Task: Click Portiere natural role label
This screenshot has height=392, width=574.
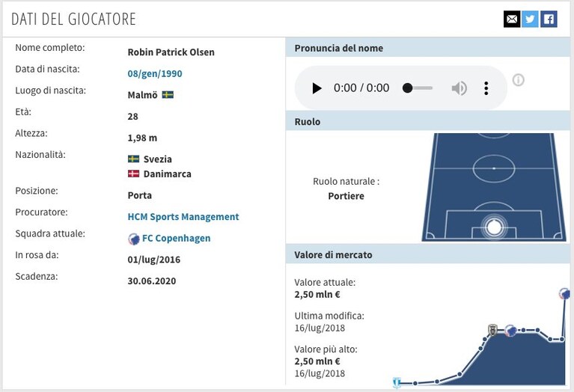Action: 346,196
